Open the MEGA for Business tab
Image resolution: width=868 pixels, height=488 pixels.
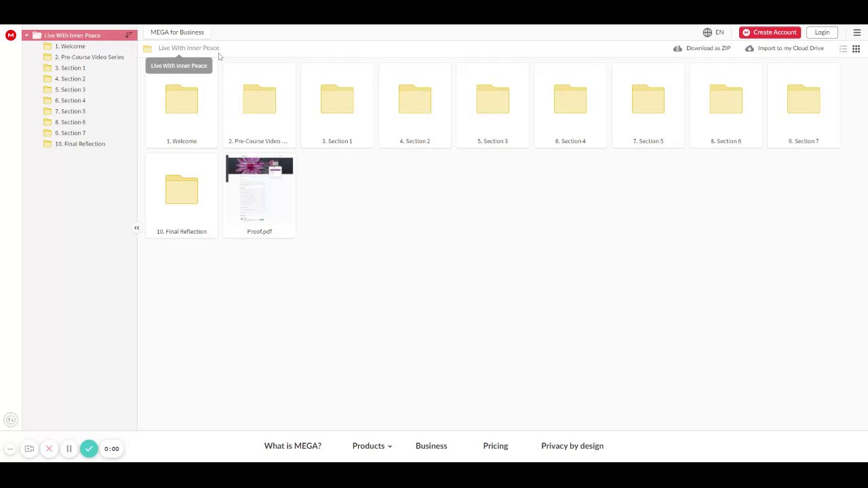(177, 32)
